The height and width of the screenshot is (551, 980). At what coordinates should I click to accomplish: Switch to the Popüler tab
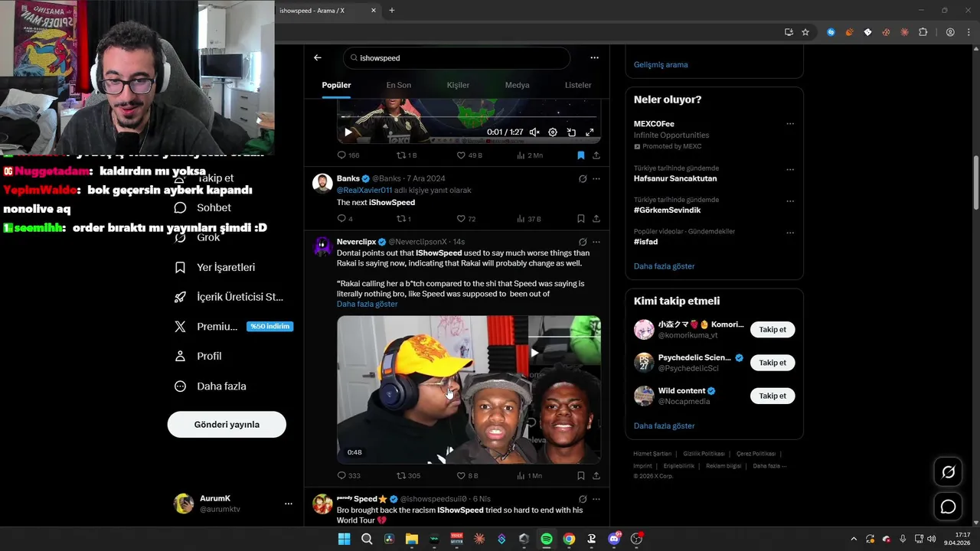point(336,85)
